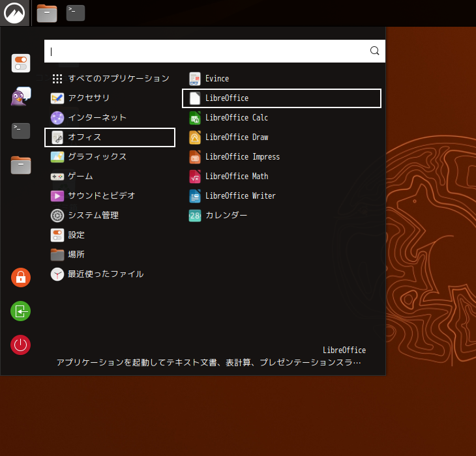The image size is (476, 456).
Task: Focus the application search field
Action: (x=215, y=51)
